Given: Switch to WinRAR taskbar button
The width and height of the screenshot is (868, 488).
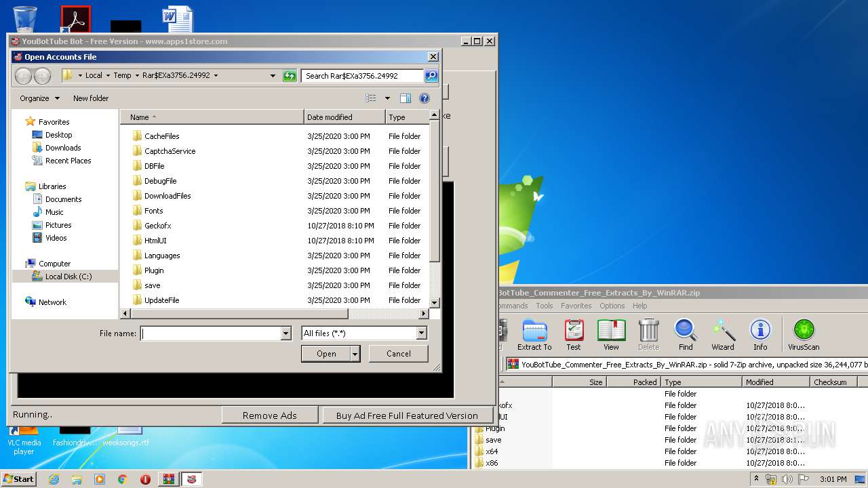Looking at the screenshot, I should tap(168, 479).
